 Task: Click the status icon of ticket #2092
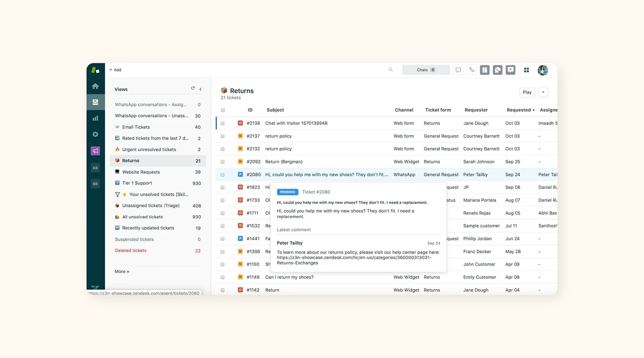[240, 162]
